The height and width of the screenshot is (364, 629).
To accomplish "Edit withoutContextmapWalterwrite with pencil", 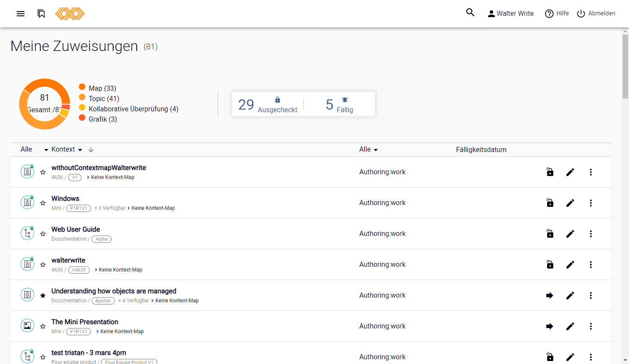I will click(x=570, y=172).
